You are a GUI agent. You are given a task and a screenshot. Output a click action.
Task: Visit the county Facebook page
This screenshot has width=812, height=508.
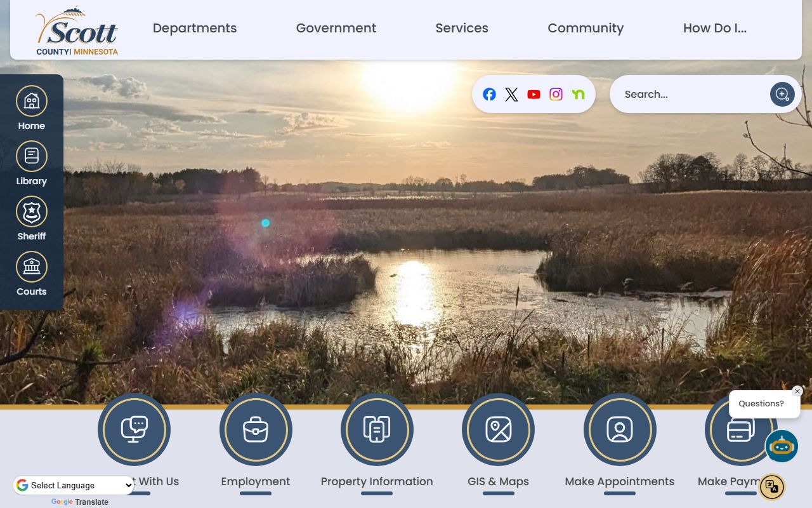pos(489,94)
